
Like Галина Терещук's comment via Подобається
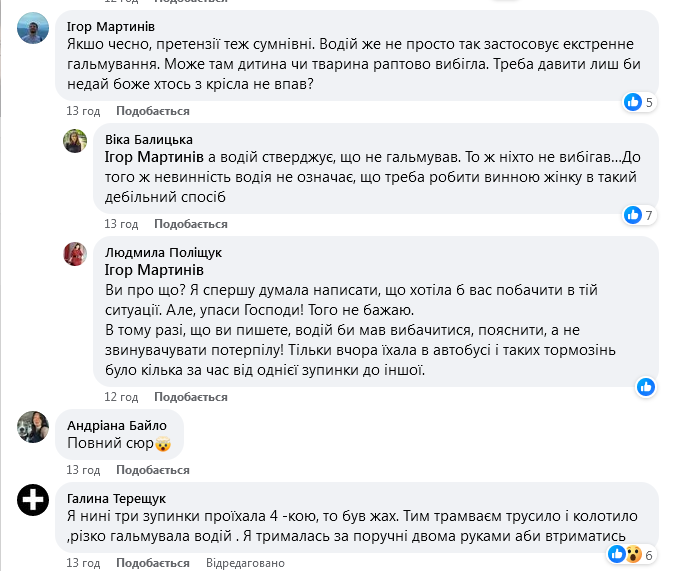(x=152, y=563)
